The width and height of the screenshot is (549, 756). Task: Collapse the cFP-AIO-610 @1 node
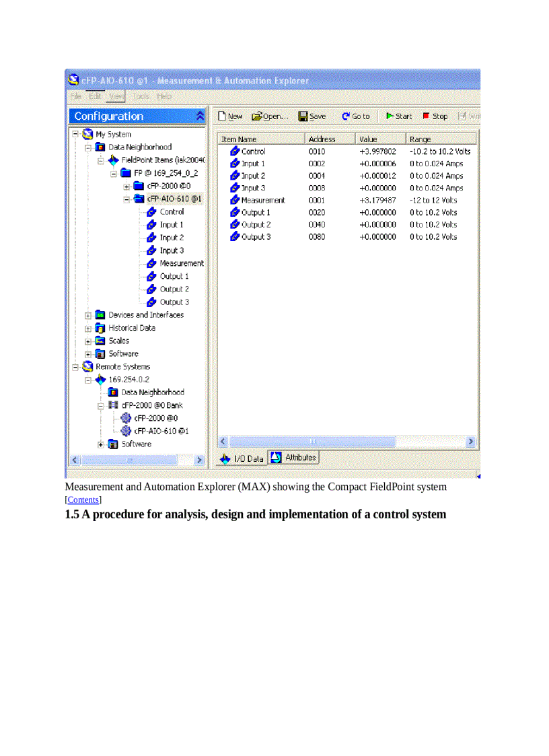(125, 199)
